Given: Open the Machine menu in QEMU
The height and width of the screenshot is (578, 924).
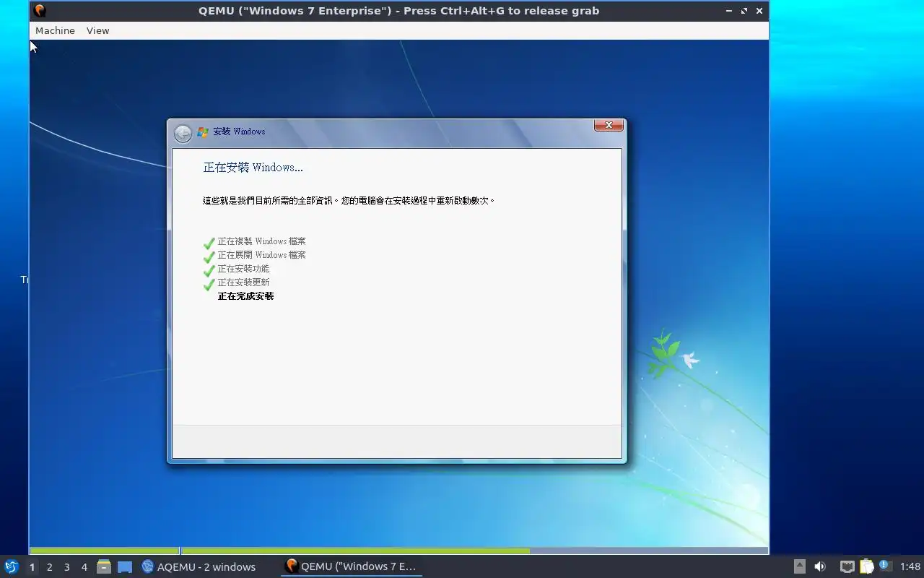Looking at the screenshot, I should coord(55,30).
